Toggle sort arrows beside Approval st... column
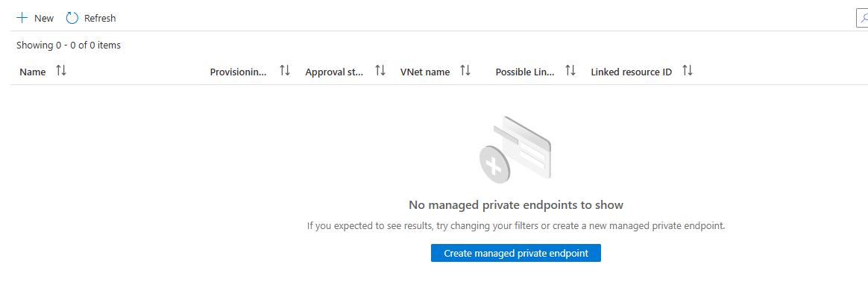Screen dimensions: 868x285 pos(380,71)
